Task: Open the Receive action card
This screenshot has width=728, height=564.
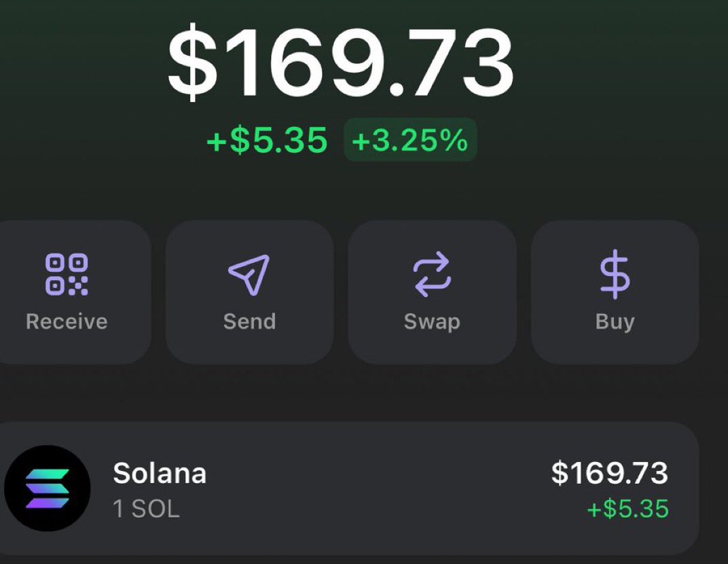Action: point(74,292)
